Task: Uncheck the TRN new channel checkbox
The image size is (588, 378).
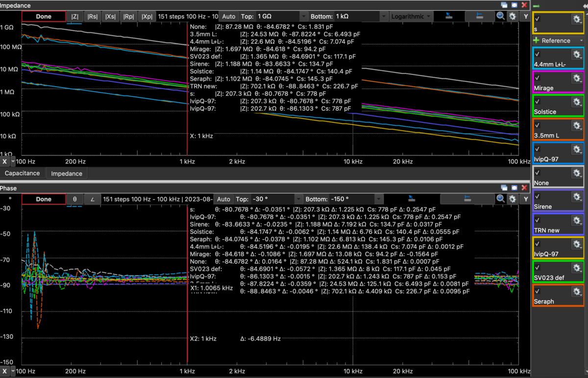Action: tap(538, 220)
